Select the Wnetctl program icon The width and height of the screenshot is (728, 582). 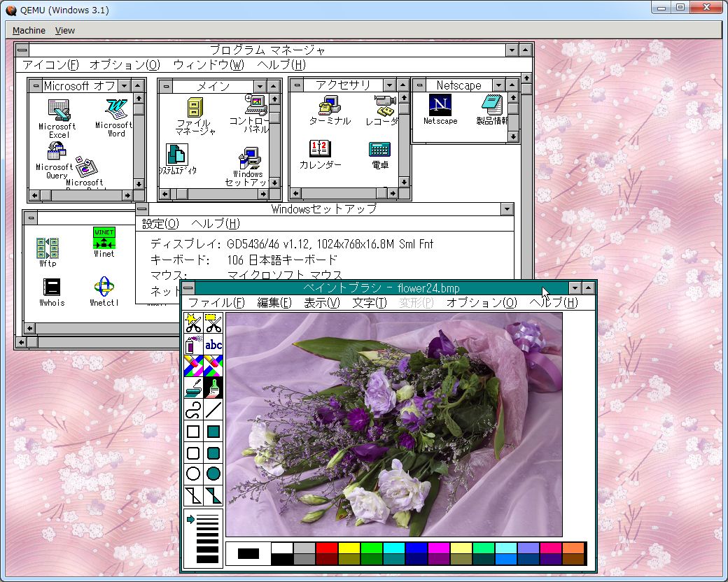coord(104,292)
